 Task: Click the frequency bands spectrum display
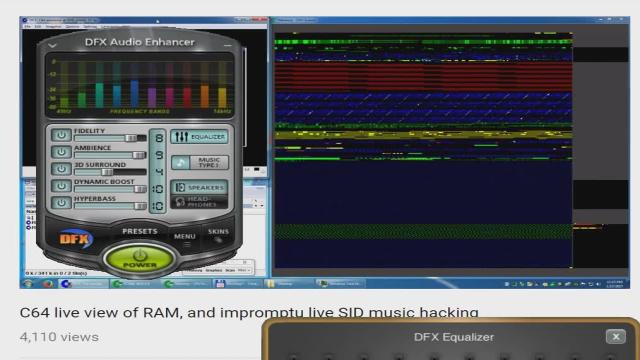tap(140, 86)
